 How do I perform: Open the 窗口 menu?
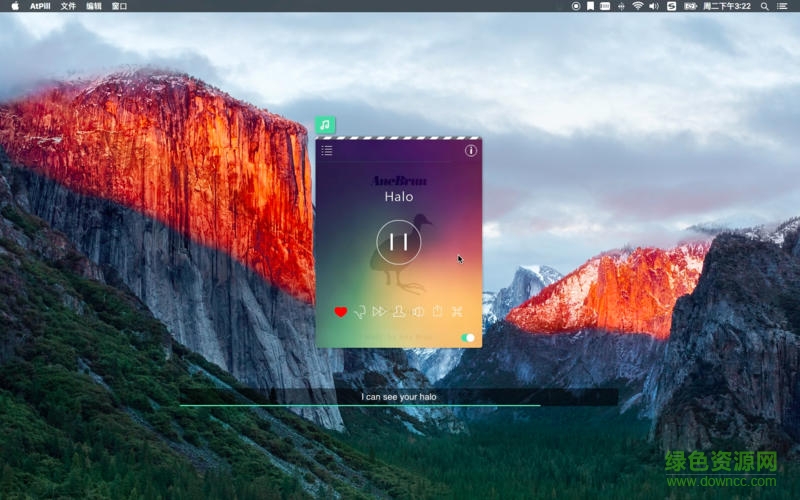pyautogui.click(x=120, y=6)
